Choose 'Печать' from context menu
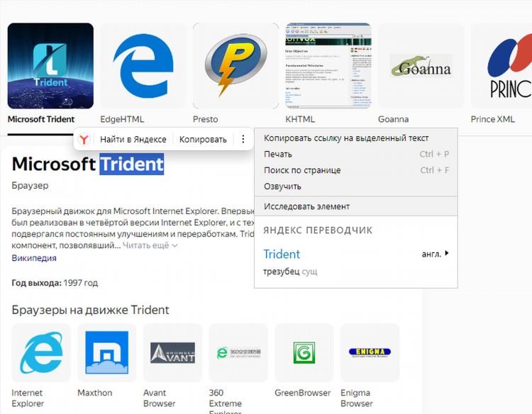Screen dimensions: 532x414 tap(356, 154)
